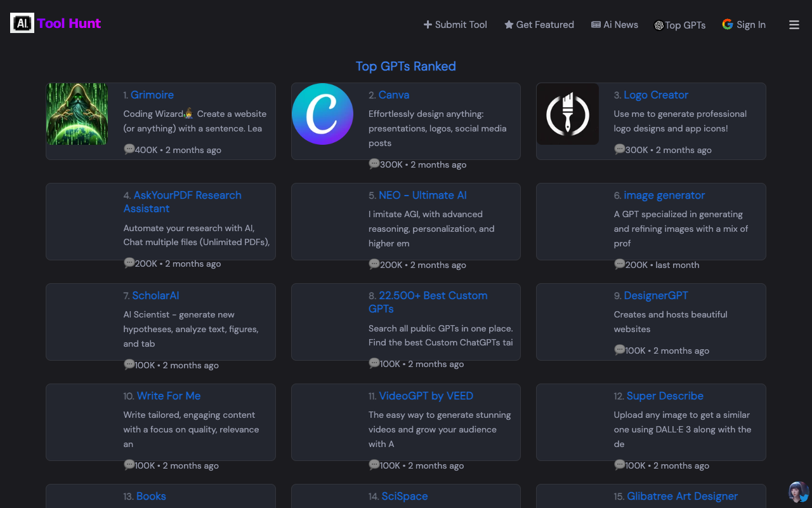Click 'Search all public GPTs' description
Screen dimensions: 812x508
441,335
